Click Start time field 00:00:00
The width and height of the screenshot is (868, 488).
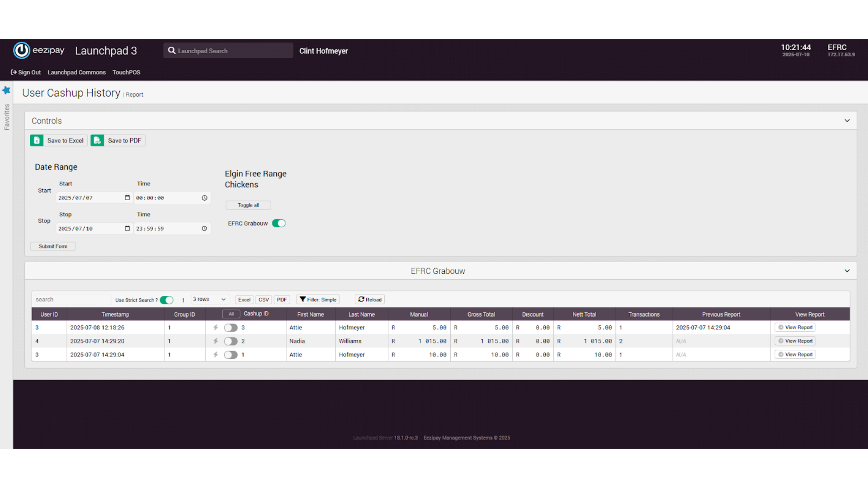[172, 198]
